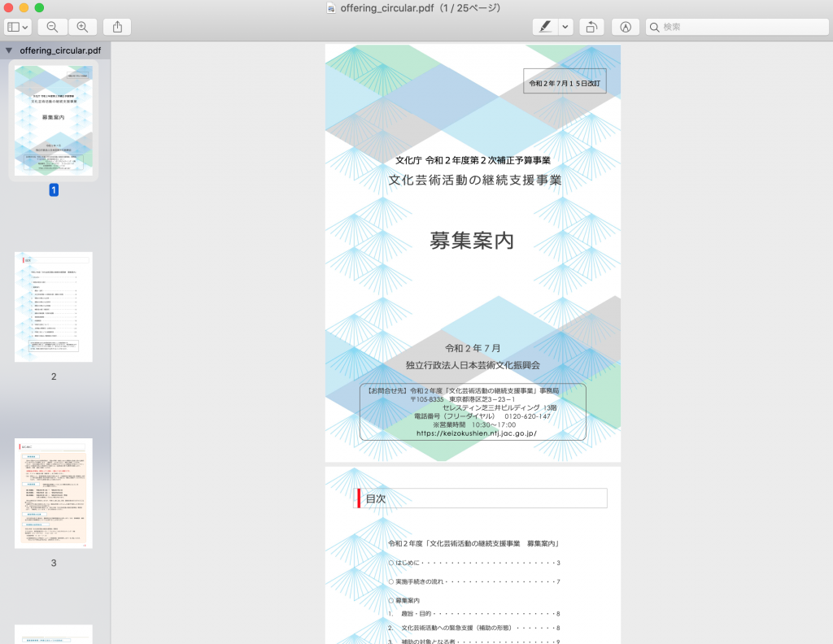Click the heading 文化芸術活動の継続支援事業
Image resolution: width=833 pixels, height=644 pixels.
click(474, 180)
